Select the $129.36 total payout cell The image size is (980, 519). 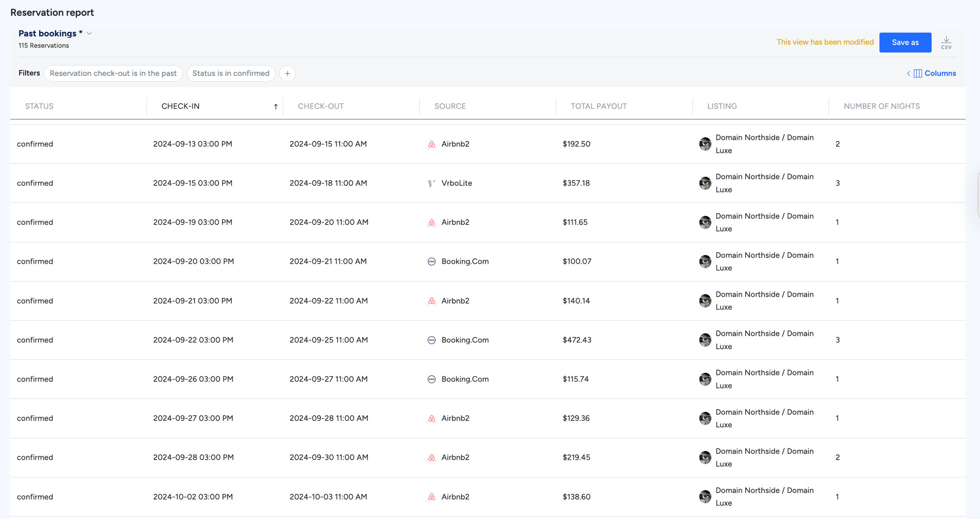pos(576,418)
